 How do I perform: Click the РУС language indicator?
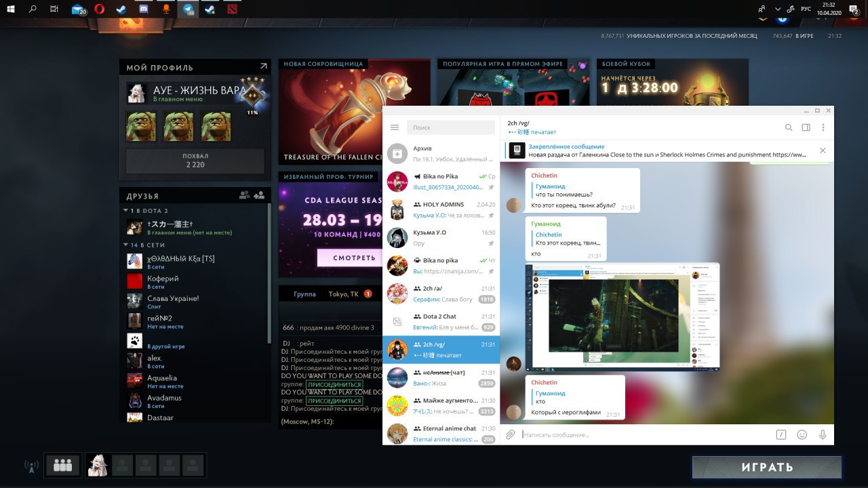[806, 9]
